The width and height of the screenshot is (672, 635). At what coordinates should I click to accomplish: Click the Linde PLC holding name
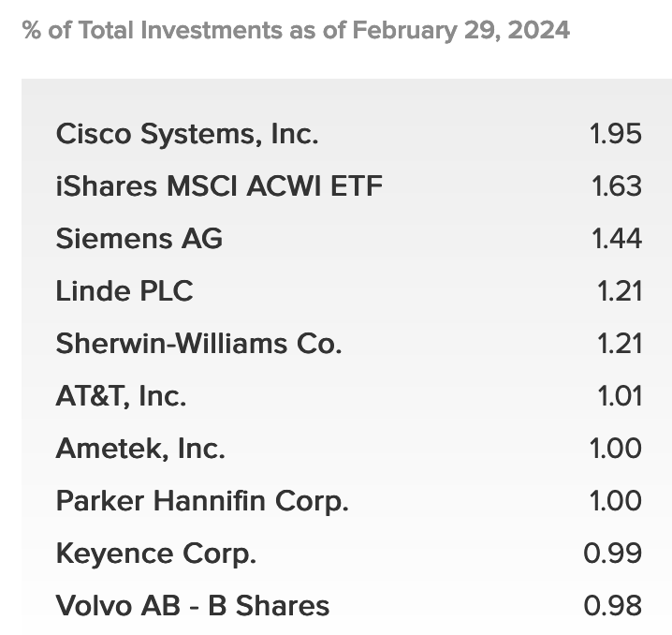[124, 291]
